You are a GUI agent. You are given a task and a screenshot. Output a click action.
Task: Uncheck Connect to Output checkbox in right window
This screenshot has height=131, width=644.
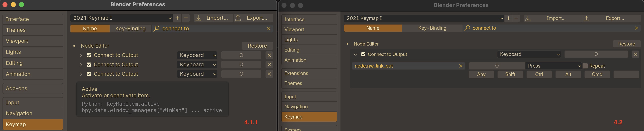click(x=363, y=54)
